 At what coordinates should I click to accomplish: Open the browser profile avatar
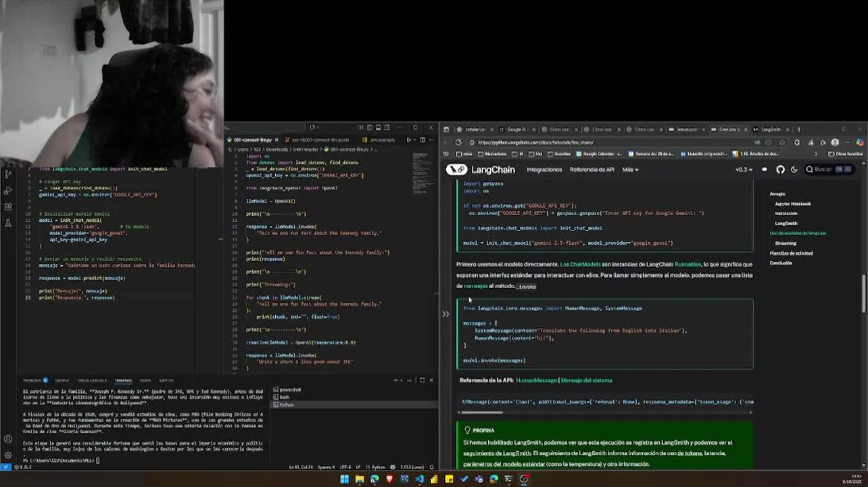tap(835, 142)
